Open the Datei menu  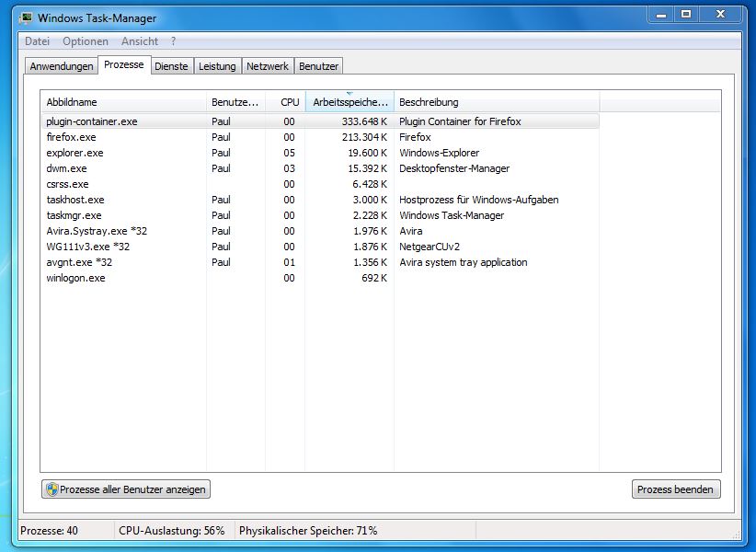pos(37,41)
